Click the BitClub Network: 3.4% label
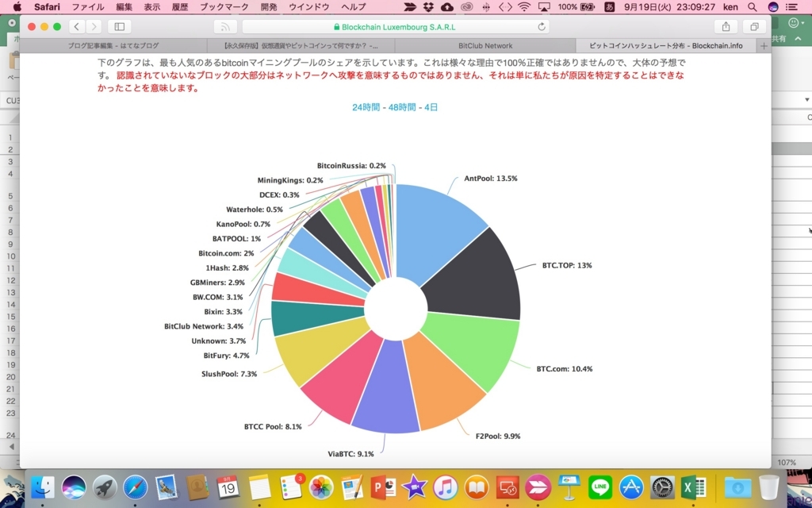812x508 pixels. pyautogui.click(x=204, y=326)
